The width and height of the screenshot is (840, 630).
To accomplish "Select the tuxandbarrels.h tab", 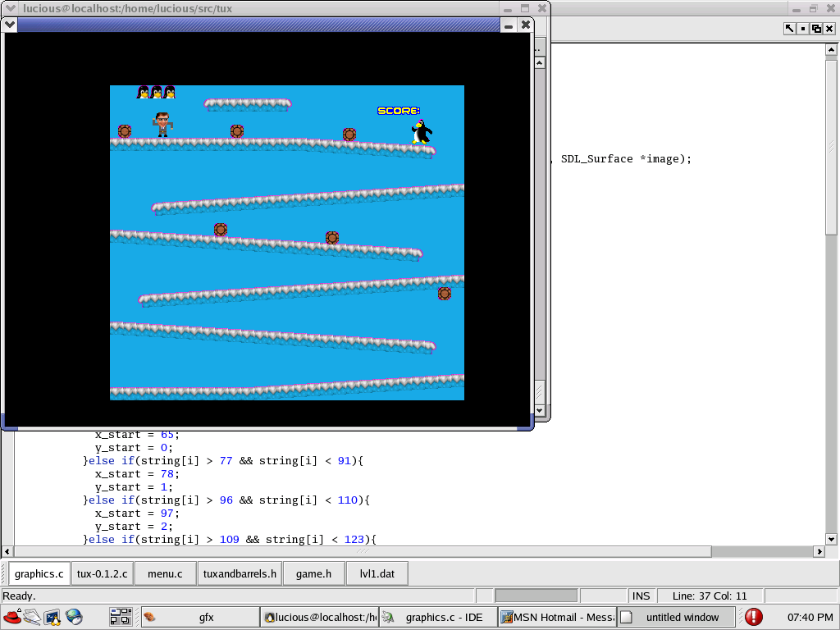I will click(x=240, y=573).
